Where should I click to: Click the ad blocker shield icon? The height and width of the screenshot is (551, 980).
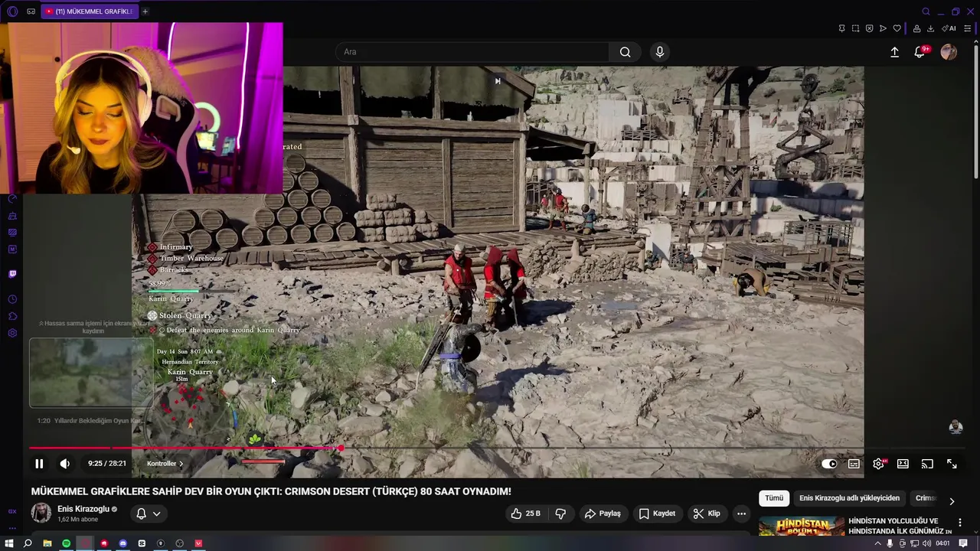coord(869,28)
